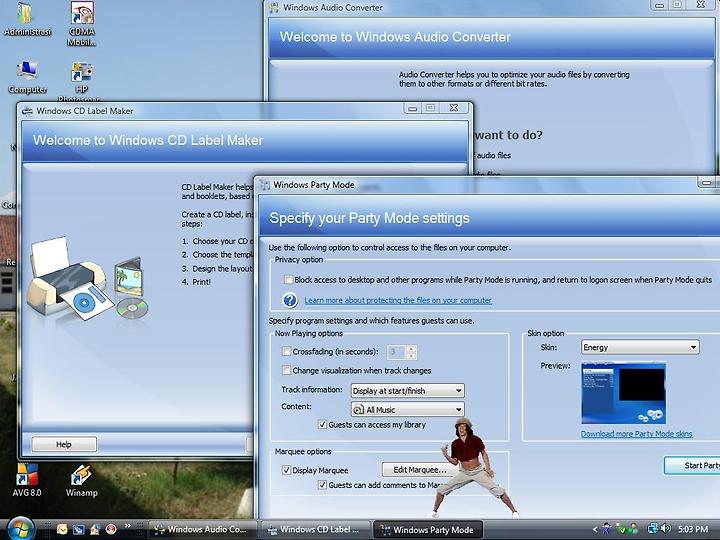Screen dimensions: 720x540
Task: Click the second blue quick launch icon
Action: tap(79, 529)
